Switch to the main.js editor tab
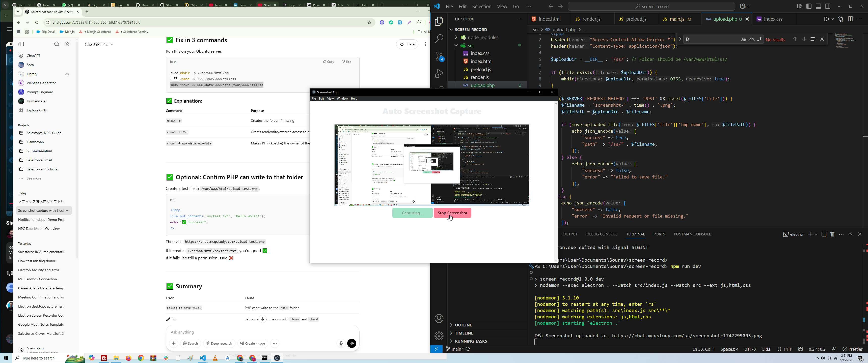 click(676, 19)
